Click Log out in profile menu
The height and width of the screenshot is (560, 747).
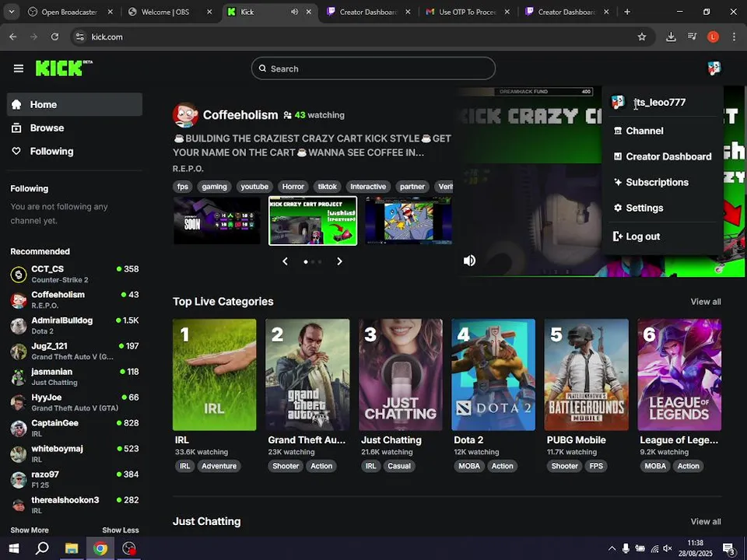click(663, 236)
